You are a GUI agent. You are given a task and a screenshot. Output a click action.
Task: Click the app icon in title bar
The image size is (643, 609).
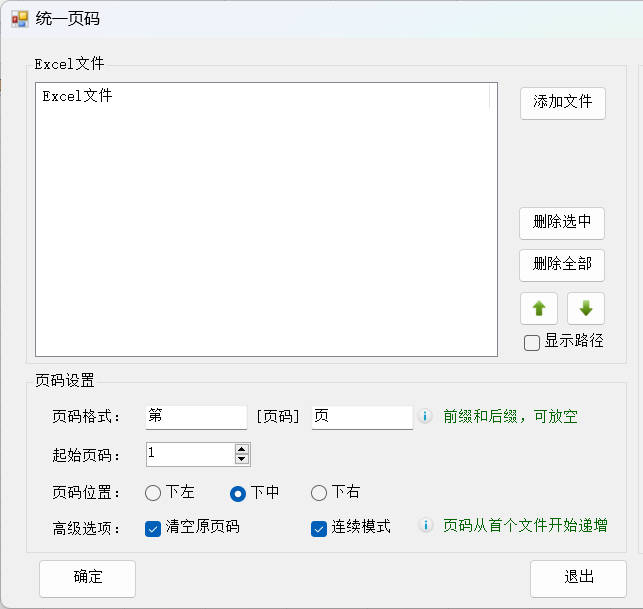coord(19,19)
